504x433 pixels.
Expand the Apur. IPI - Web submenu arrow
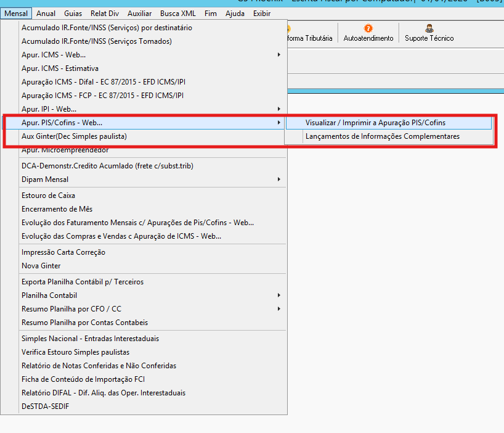tap(279, 109)
